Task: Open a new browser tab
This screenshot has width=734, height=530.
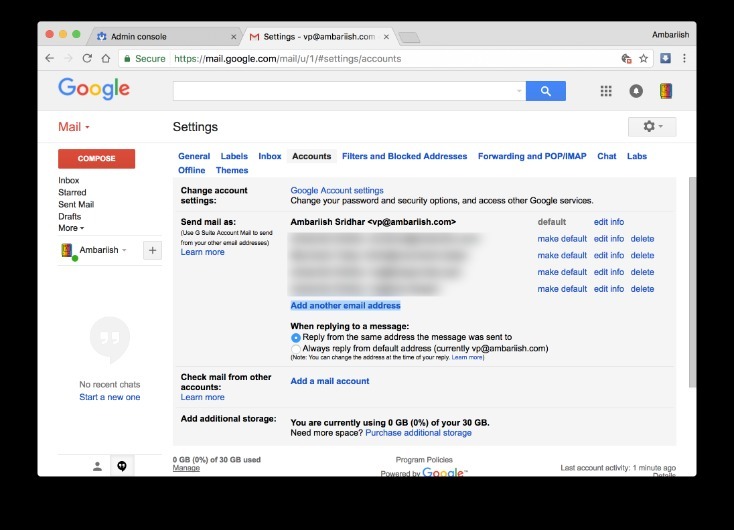Action: point(409,37)
